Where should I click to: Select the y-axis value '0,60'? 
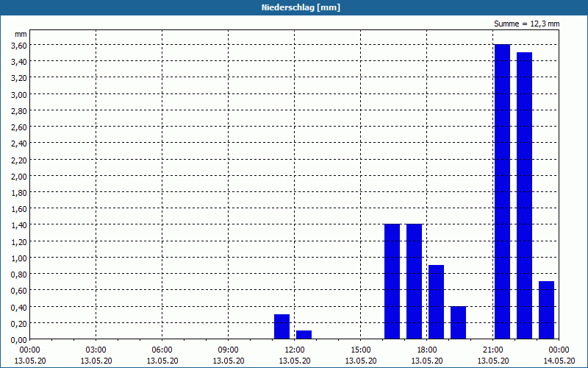[19, 291]
